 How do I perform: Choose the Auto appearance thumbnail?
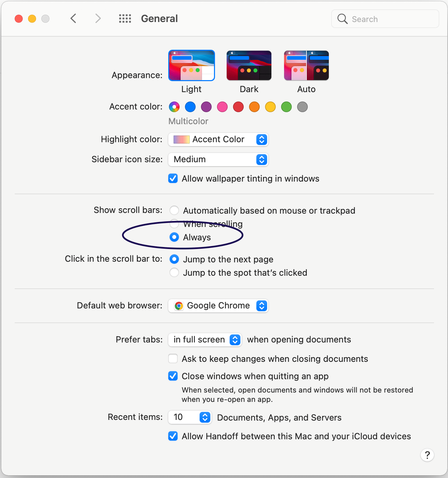click(x=306, y=65)
